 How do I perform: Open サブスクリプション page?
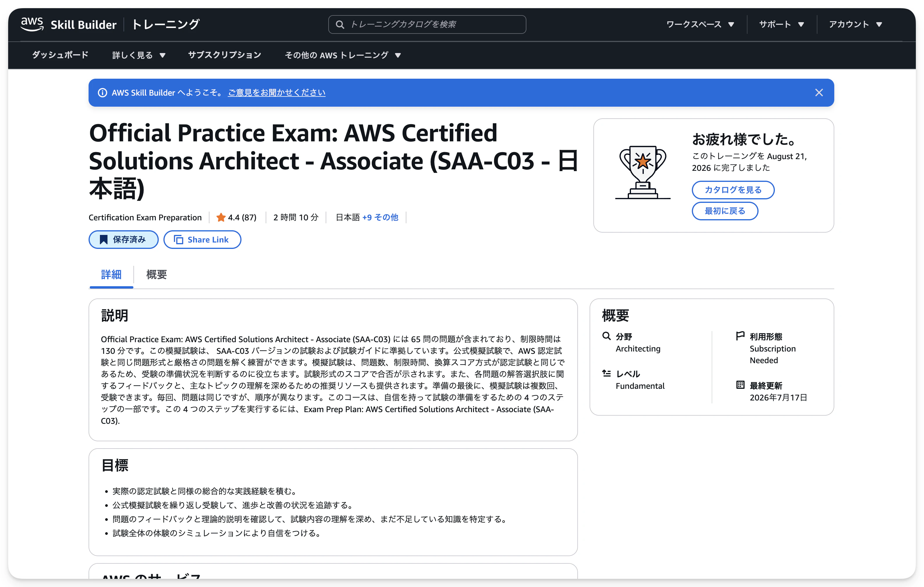click(x=225, y=55)
